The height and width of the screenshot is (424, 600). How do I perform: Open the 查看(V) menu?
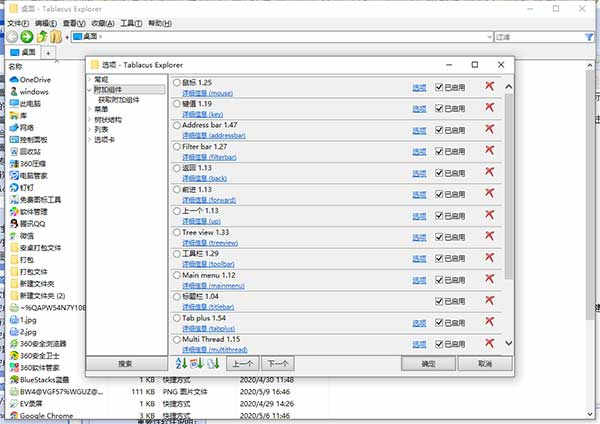coord(74,23)
